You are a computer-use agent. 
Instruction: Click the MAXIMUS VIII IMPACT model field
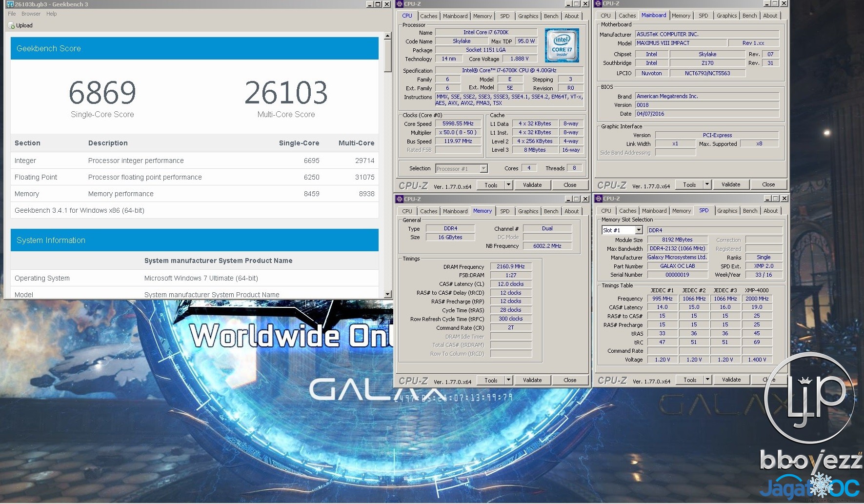681,43
